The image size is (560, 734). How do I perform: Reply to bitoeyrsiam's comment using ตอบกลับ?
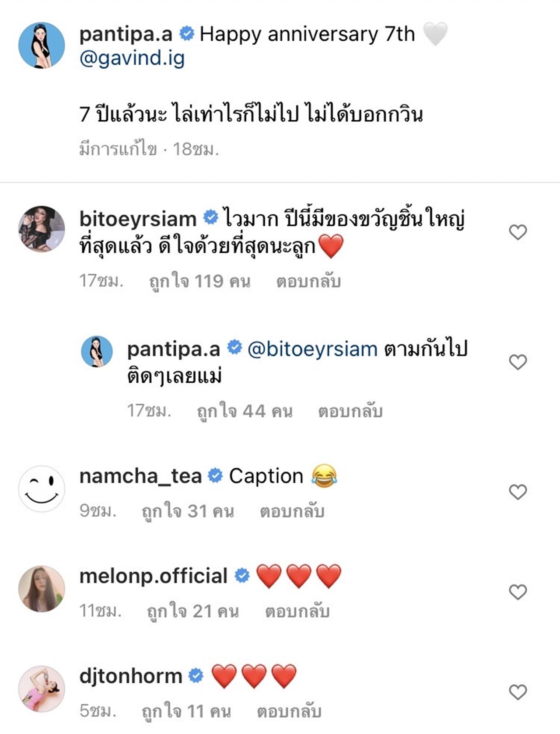(308, 281)
